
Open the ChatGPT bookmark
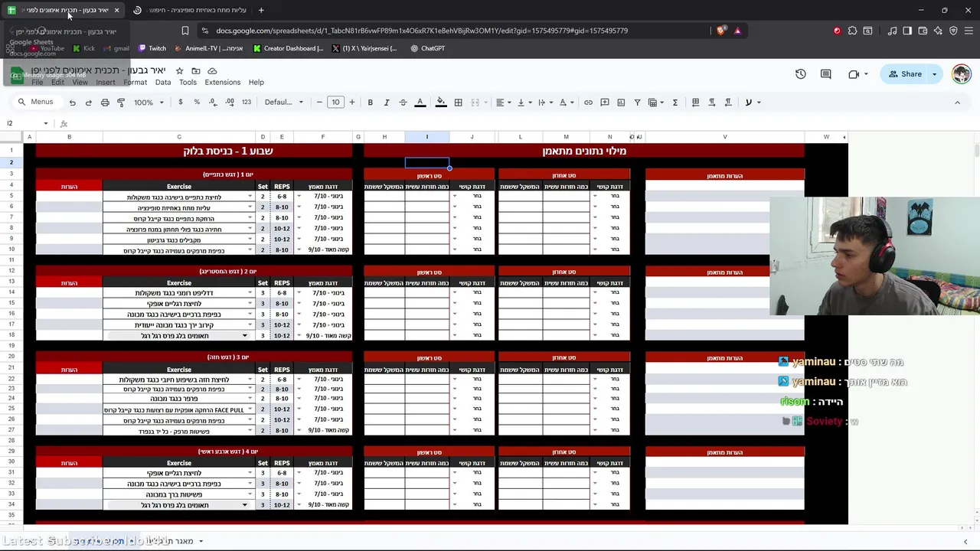[427, 48]
